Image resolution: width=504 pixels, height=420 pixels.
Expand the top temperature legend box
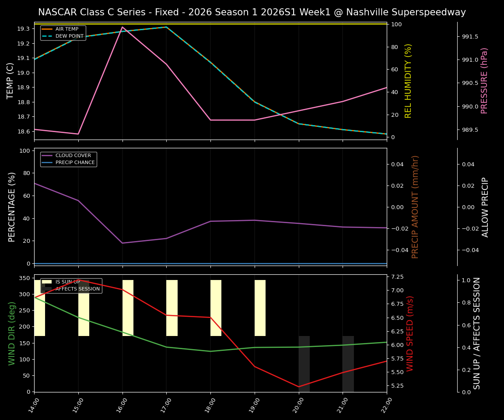(64, 33)
